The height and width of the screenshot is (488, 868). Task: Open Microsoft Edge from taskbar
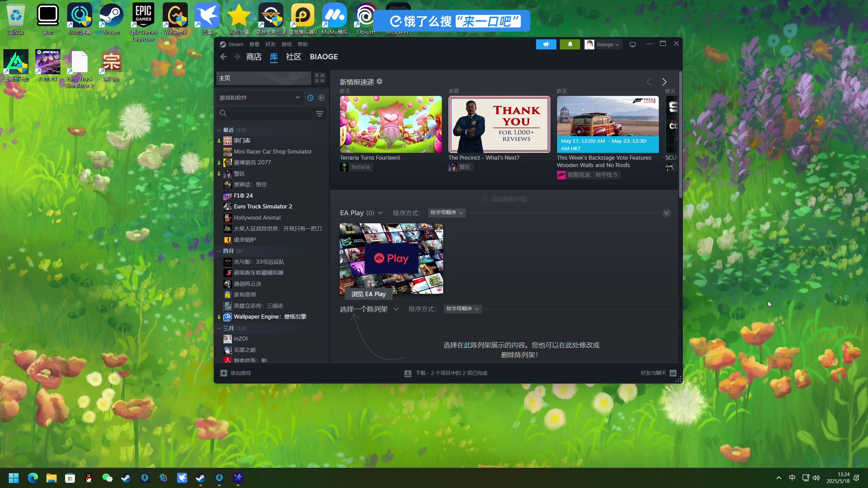tap(33, 478)
